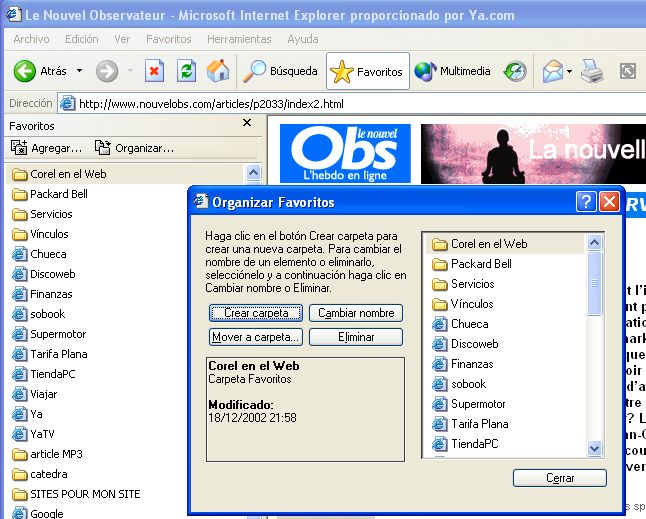Select Packard Bell in dialog list
The height and width of the screenshot is (519, 646).
click(472, 264)
